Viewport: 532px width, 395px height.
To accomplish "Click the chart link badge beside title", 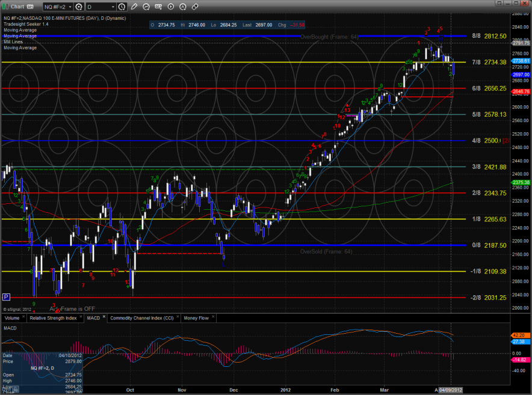I will [30, 6].
